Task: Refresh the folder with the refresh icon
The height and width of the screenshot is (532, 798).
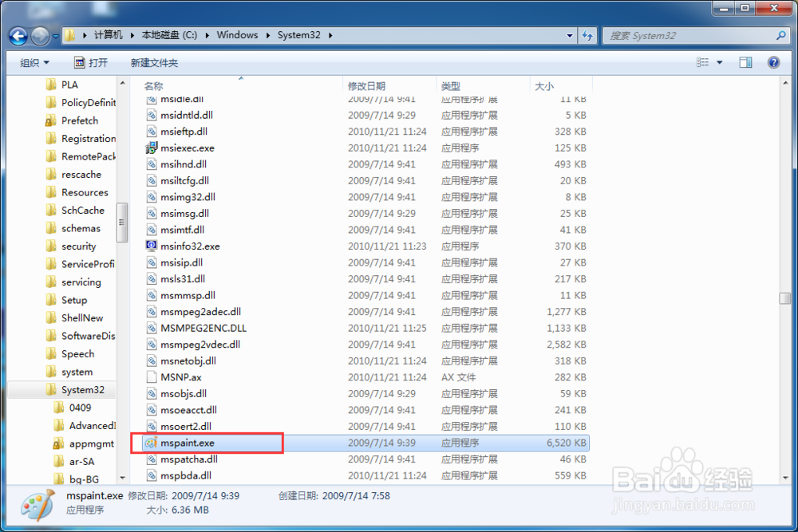Action: 587,35
